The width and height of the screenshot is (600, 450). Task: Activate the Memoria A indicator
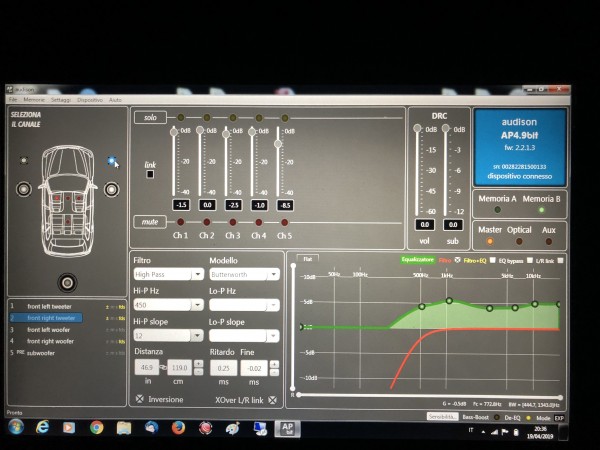tap(497, 210)
